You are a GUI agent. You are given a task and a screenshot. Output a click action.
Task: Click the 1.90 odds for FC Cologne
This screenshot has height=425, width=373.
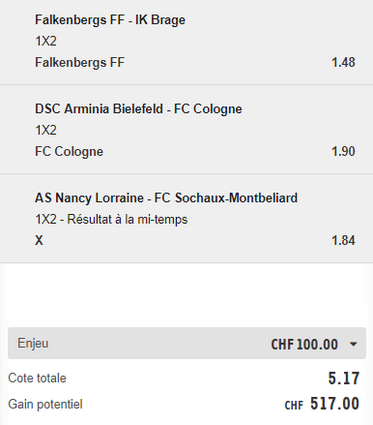343,151
